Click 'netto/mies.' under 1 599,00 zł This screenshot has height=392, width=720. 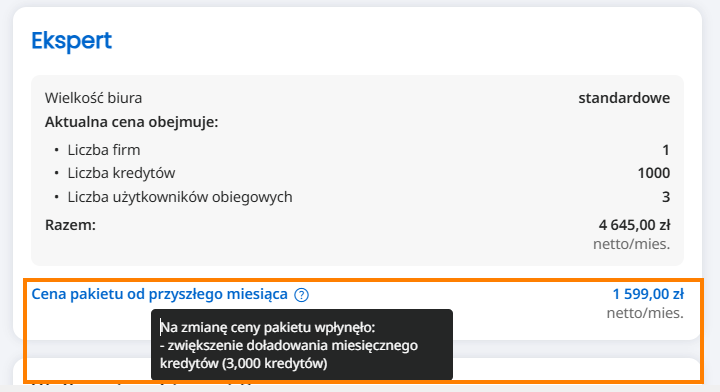tap(645, 313)
